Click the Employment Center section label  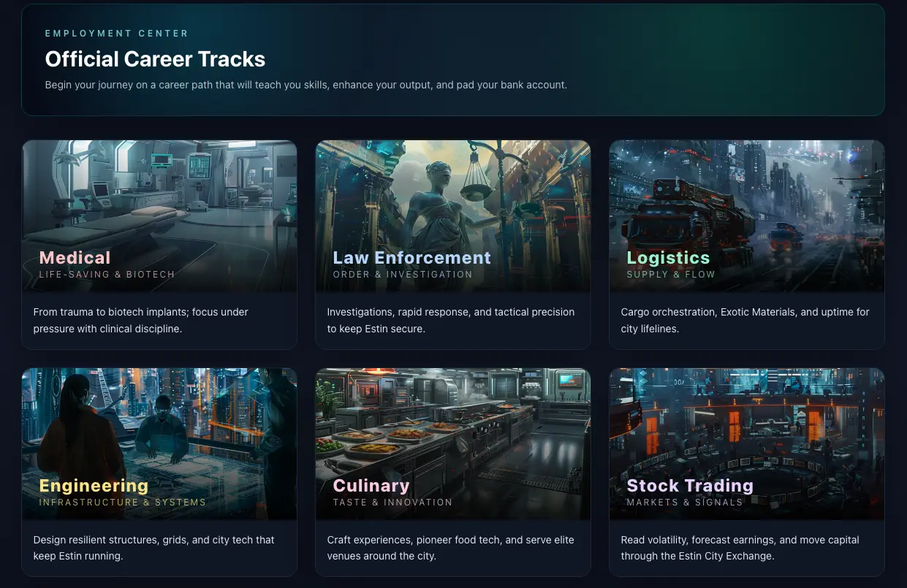tap(117, 34)
